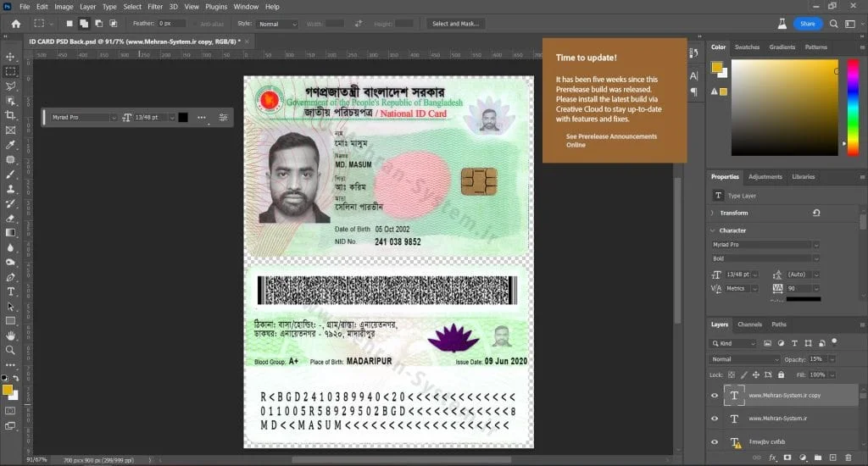Open the Style dropdown set to Normal
868x466 pixels.
coord(278,24)
